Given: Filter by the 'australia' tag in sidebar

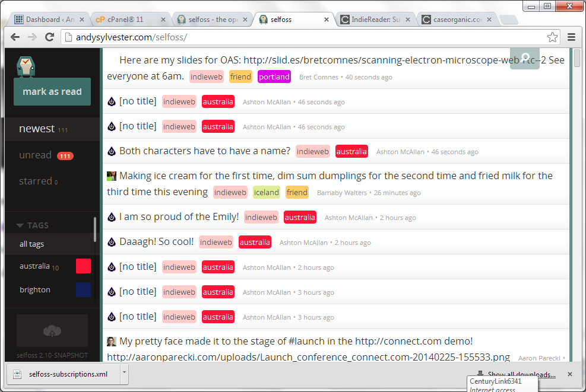Looking at the screenshot, I should point(39,266).
